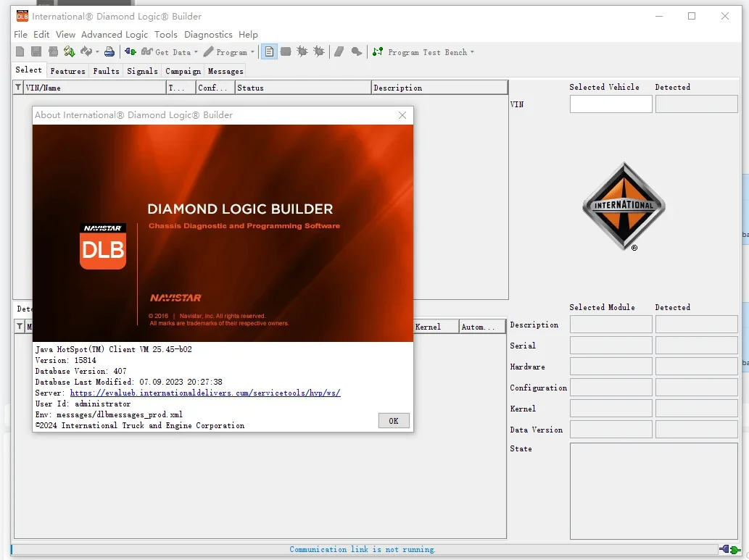The height and width of the screenshot is (560, 749).
Task: Click Selected Module Serial field
Action: point(611,345)
